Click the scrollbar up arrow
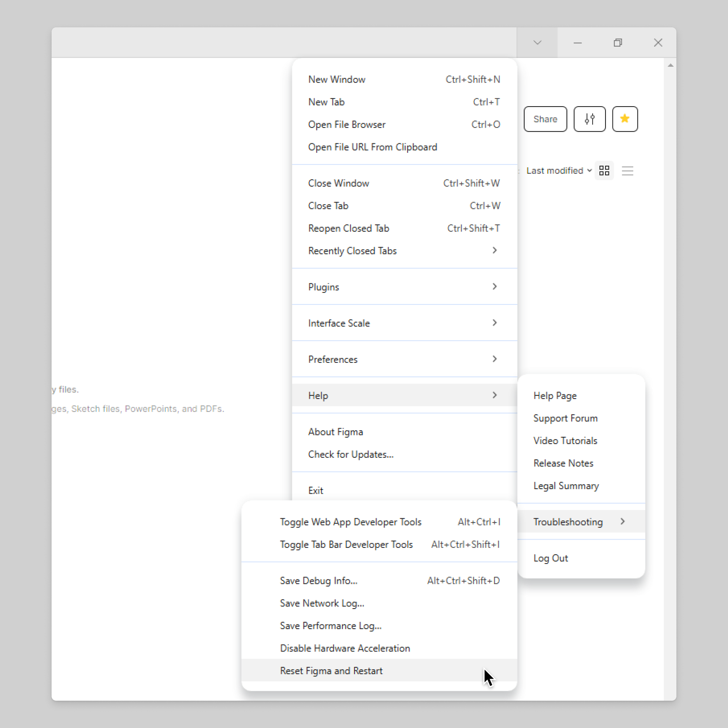728x728 pixels. 670,66
